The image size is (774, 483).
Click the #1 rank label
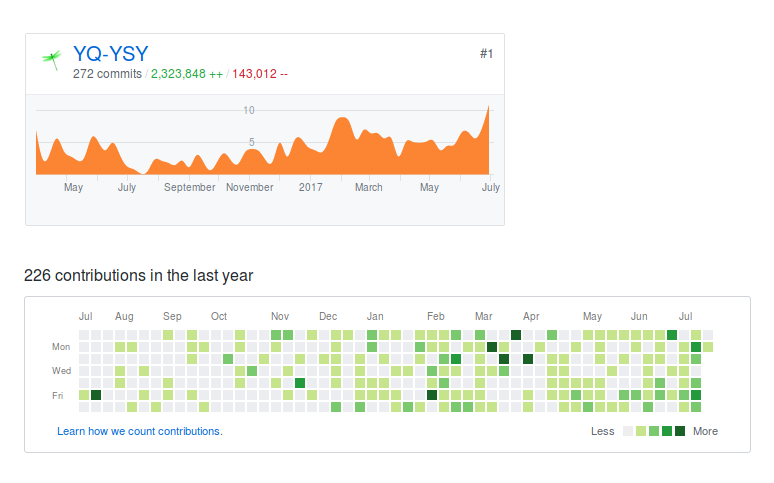(x=486, y=54)
